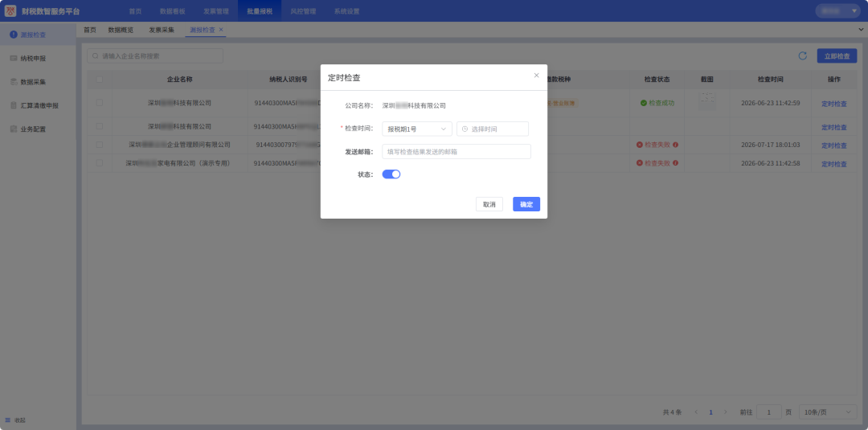
Task: Open the 发票管理 top menu
Action: point(216,11)
